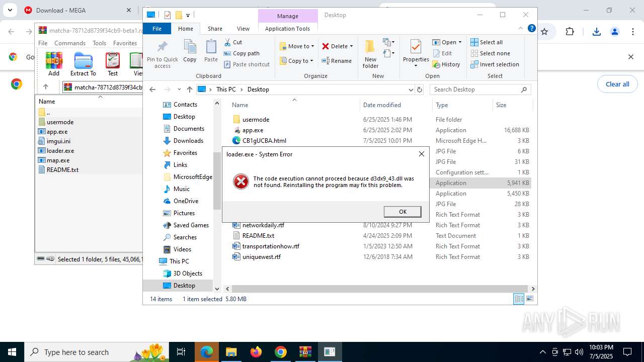Image resolution: width=644 pixels, height=362 pixels.
Task: Switch to the Large icons view in the status bar
Action: [529, 299]
